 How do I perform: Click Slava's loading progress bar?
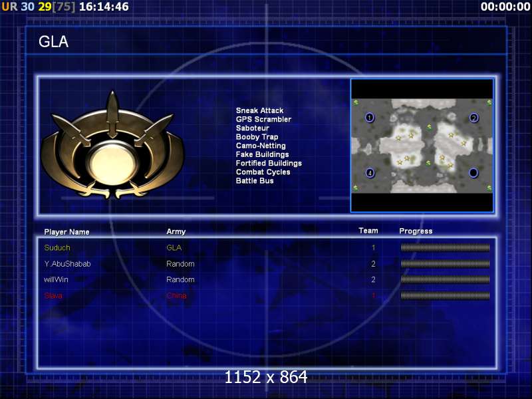click(x=445, y=295)
